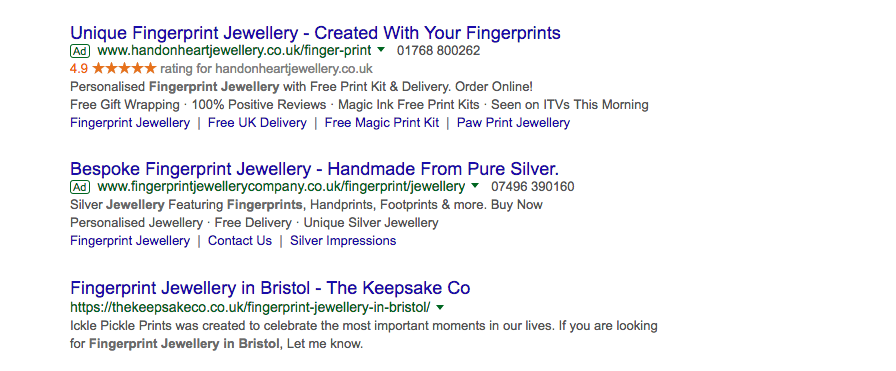Click phone number 07496 390160
The image size is (896, 371).
pos(533,187)
